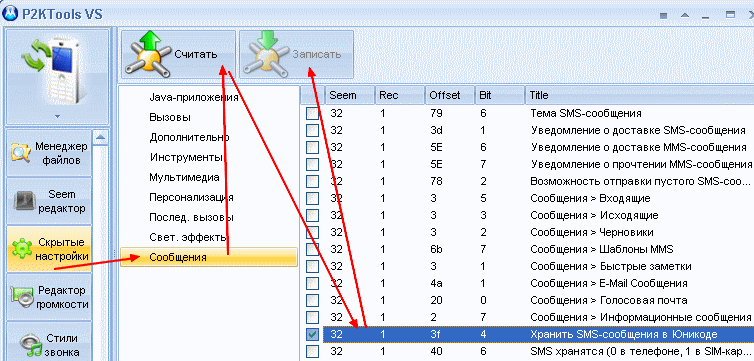Sort by Offset column header

(x=450, y=96)
